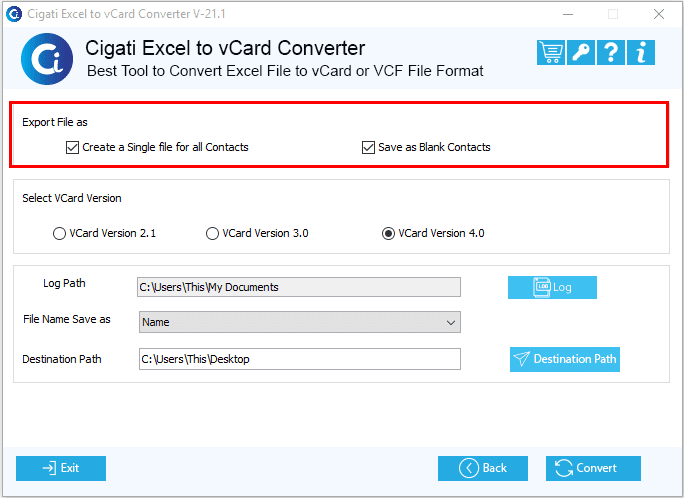Click the Destination Path browse button

pos(565,359)
